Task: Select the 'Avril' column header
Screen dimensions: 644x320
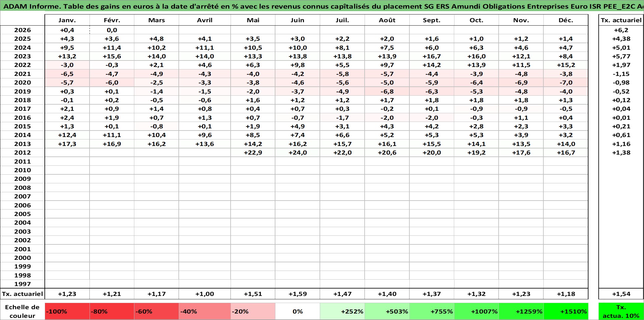Action: click(x=205, y=20)
